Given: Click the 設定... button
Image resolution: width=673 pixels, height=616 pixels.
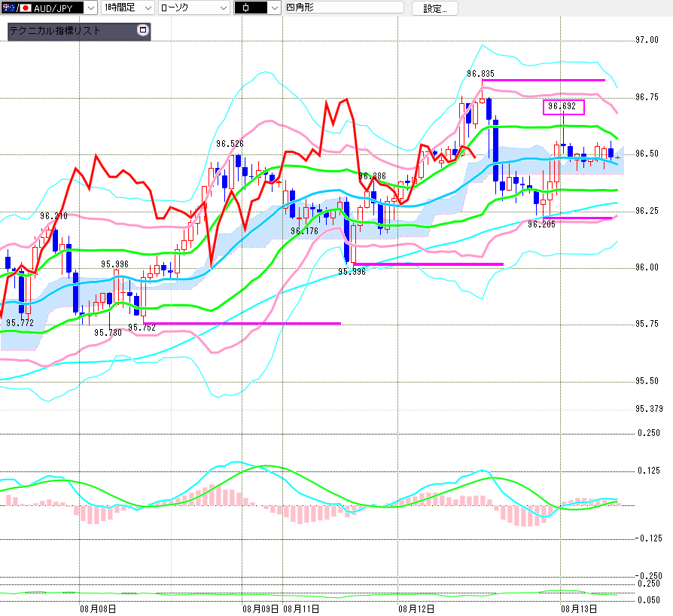Looking at the screenshot, I should (435, 8).
